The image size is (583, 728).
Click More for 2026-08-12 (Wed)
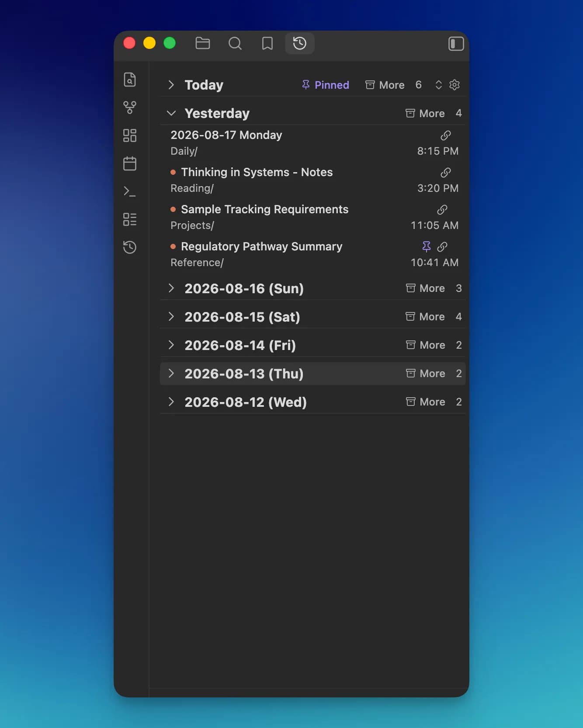[425, 402]
